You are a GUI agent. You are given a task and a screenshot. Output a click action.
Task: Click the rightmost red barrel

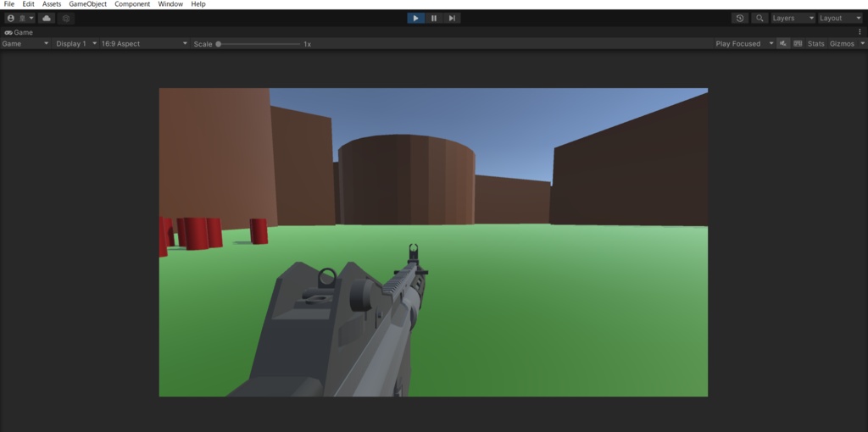(259, 231)
